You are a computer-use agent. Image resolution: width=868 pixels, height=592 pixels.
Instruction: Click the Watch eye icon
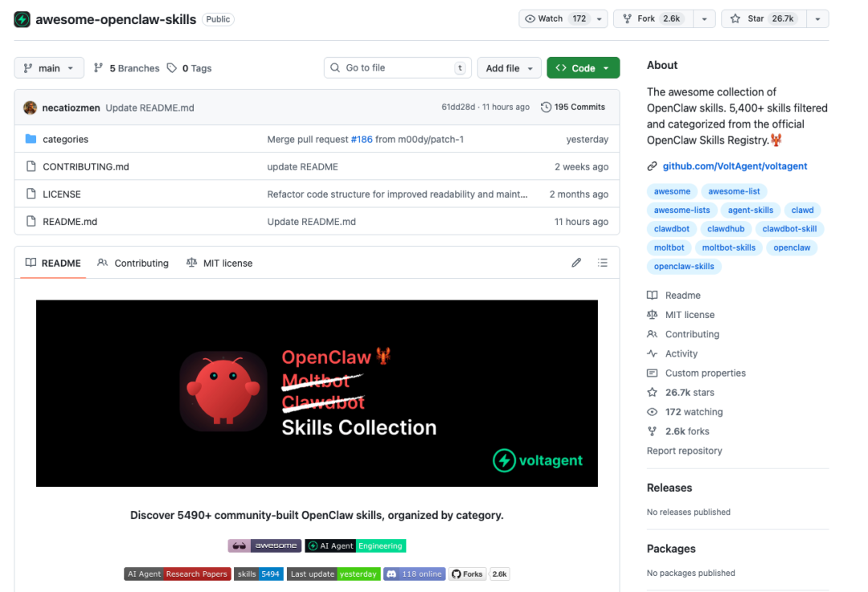tap(531, 18)
